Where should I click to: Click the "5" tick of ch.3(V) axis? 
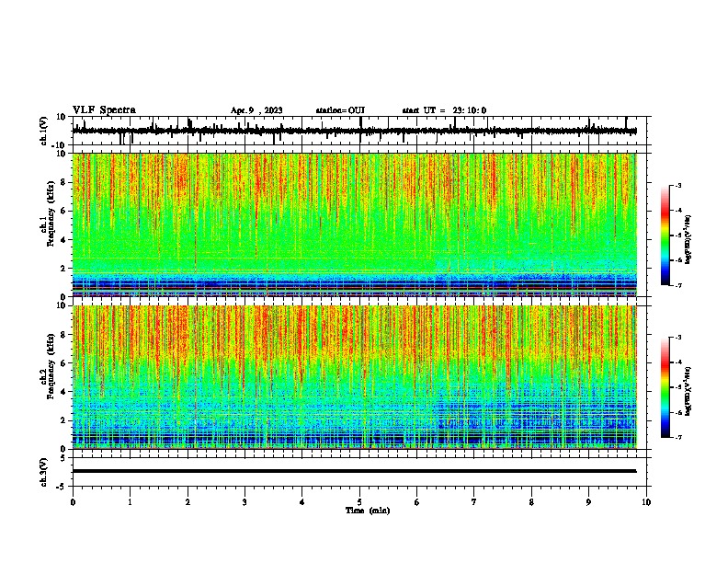pos(63,457)
